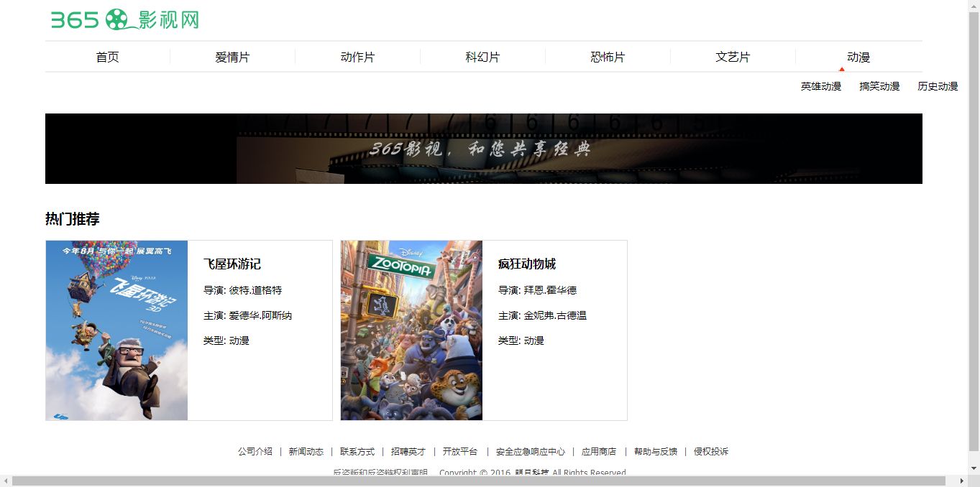Select the 动作片 navigation item

pos(357,57)
